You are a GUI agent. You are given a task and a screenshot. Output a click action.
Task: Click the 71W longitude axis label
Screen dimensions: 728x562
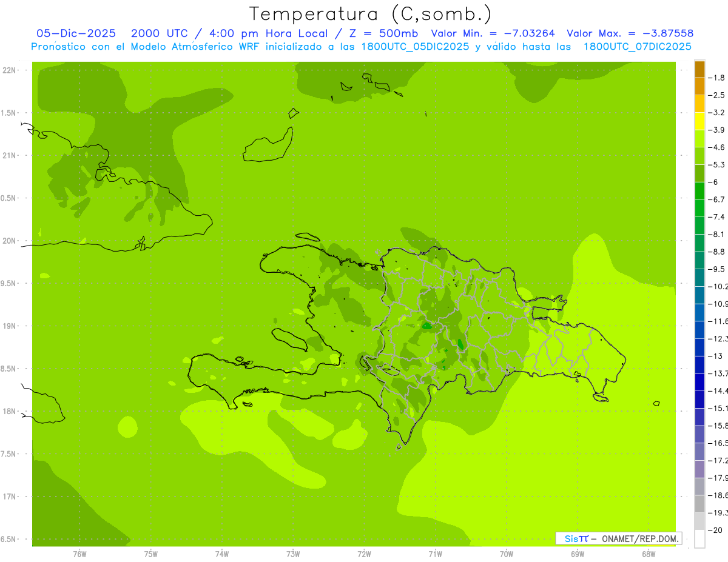pyautogui.click(x=435, y=554)
